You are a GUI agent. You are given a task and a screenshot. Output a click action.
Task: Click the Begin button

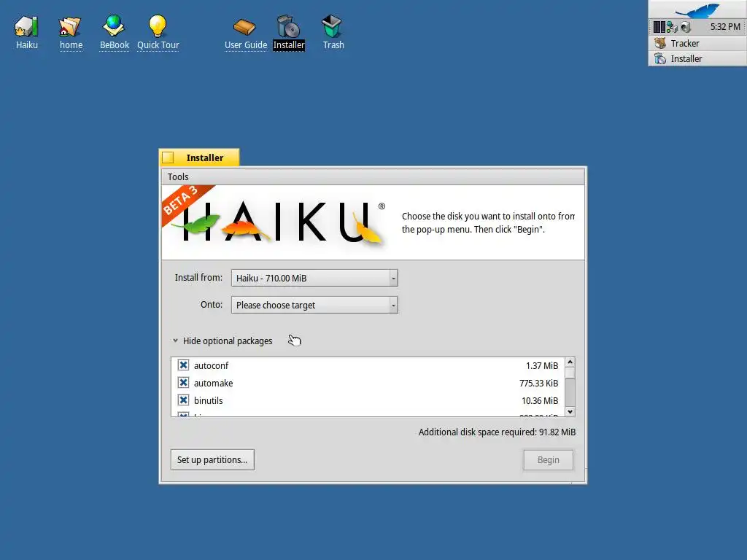coord(549,460)
